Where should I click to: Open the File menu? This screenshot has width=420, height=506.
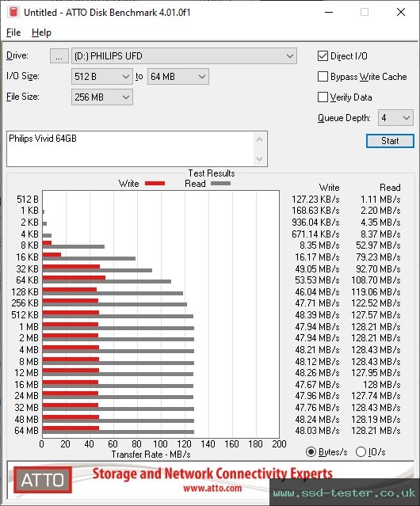point(13,32)
